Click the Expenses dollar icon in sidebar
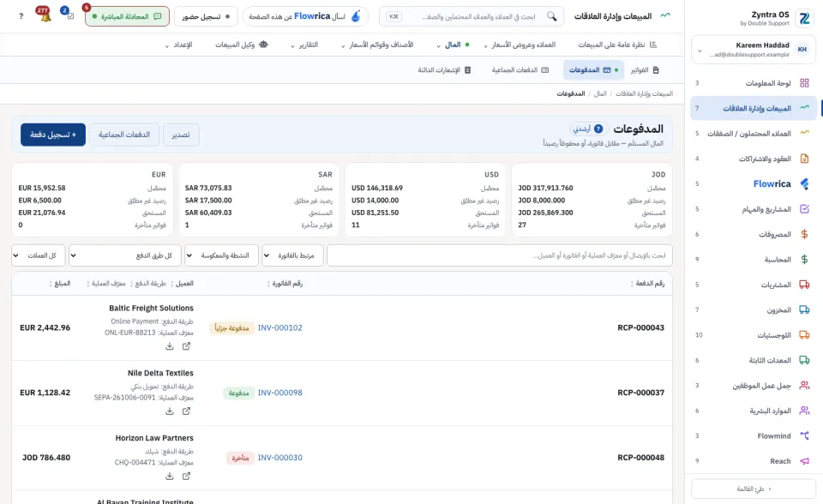 [x=804, y=234]
